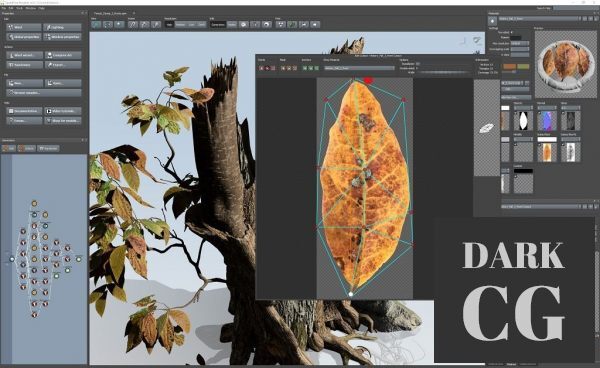Open the Tools menu
Screen dimensions: 600x368
tap(20, 8)
